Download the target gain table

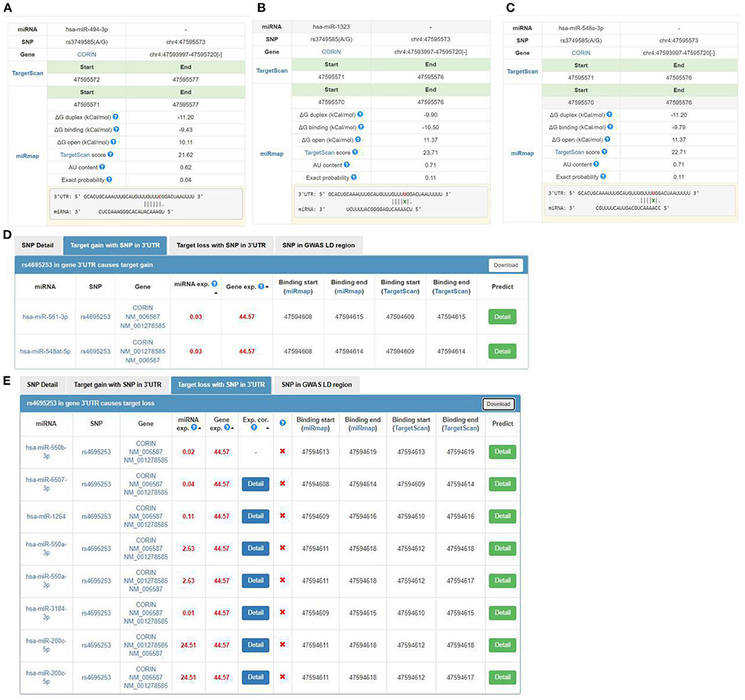[x=506, y=265]
